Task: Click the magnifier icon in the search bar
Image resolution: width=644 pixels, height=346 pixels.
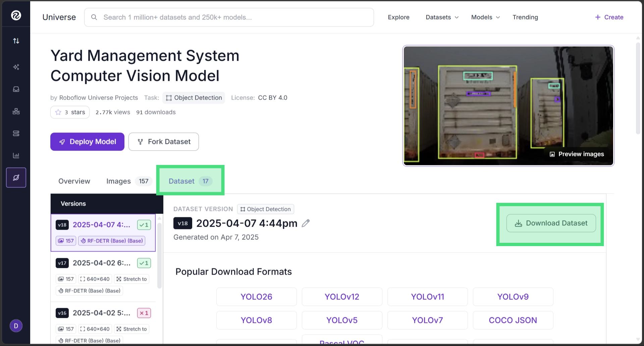Action: click(94, 17)
